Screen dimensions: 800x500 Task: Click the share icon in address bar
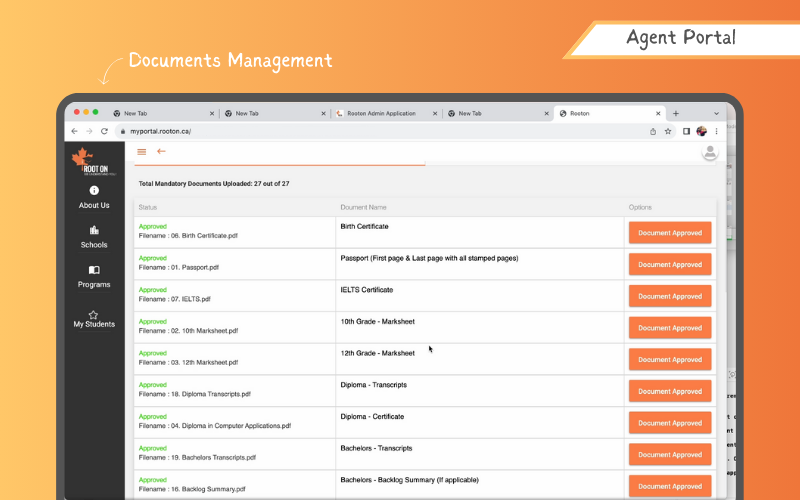pyautogui.click(x=653, y=132)
